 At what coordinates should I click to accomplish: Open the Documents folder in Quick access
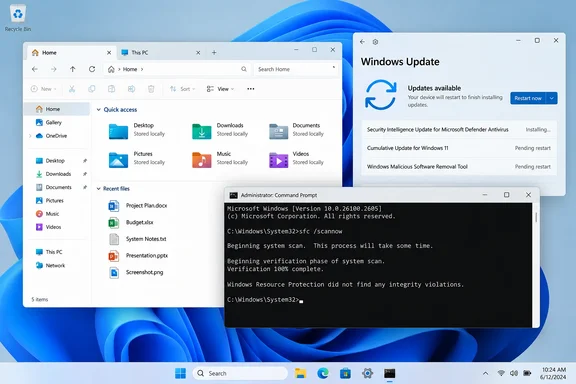[x=296, y=130]
